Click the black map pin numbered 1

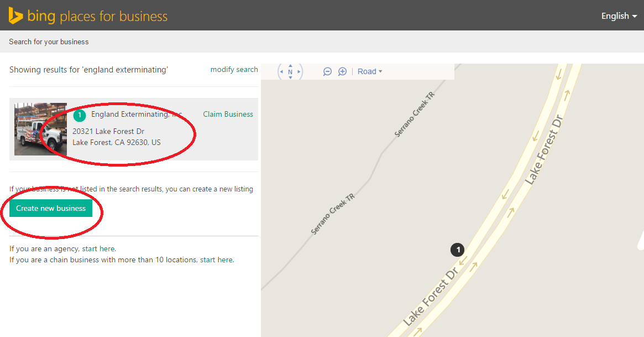458,250
